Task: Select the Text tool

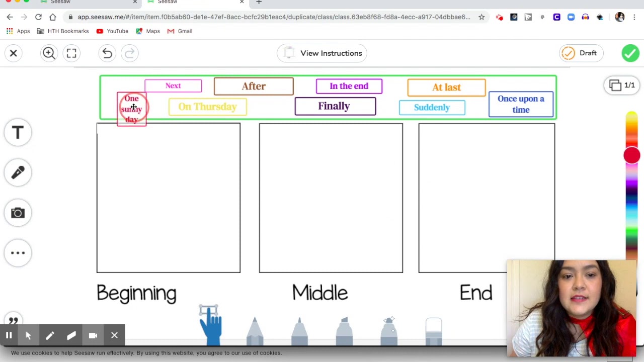Action: tap(18, 132)
